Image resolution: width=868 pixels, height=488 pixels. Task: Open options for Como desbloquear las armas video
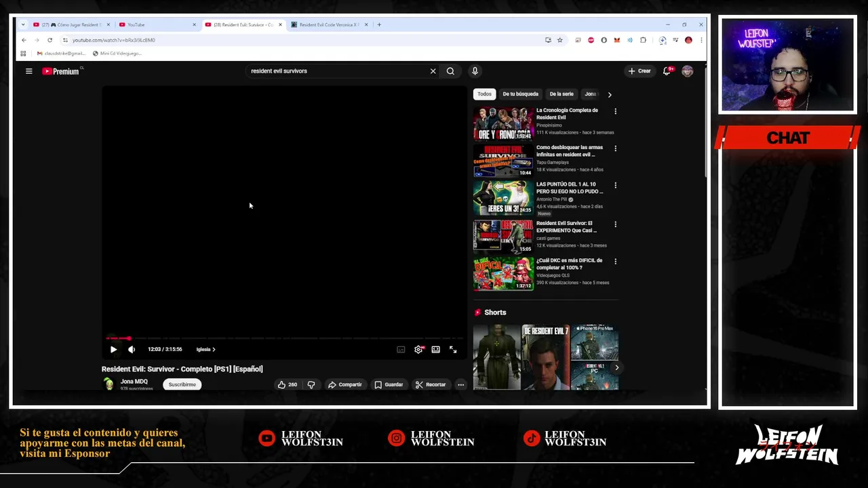[615, 148]
